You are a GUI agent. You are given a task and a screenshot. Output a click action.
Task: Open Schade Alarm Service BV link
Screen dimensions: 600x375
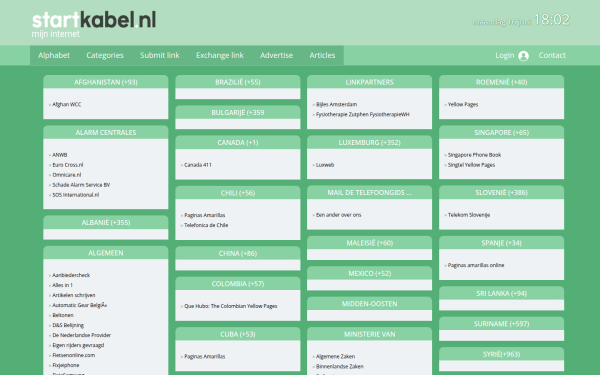pyautogui.click(x=81, y=185)
